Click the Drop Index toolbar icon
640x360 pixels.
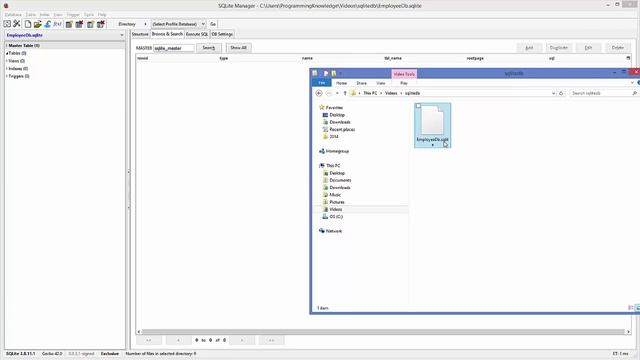(100, 24)
